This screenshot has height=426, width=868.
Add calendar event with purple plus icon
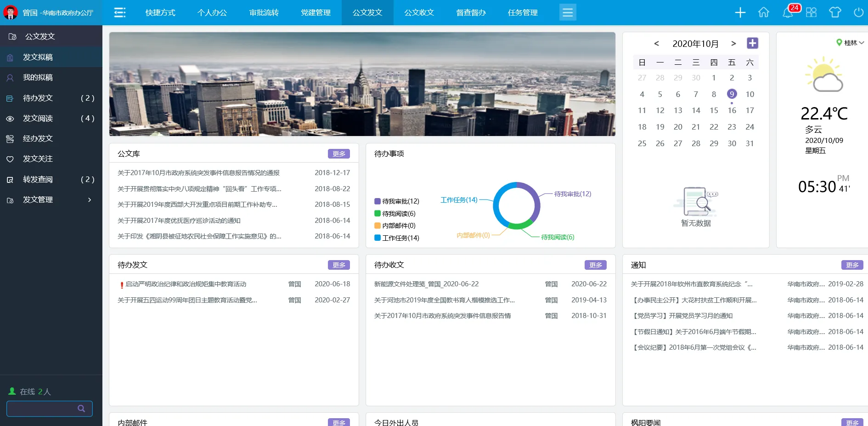coord(752,43)
